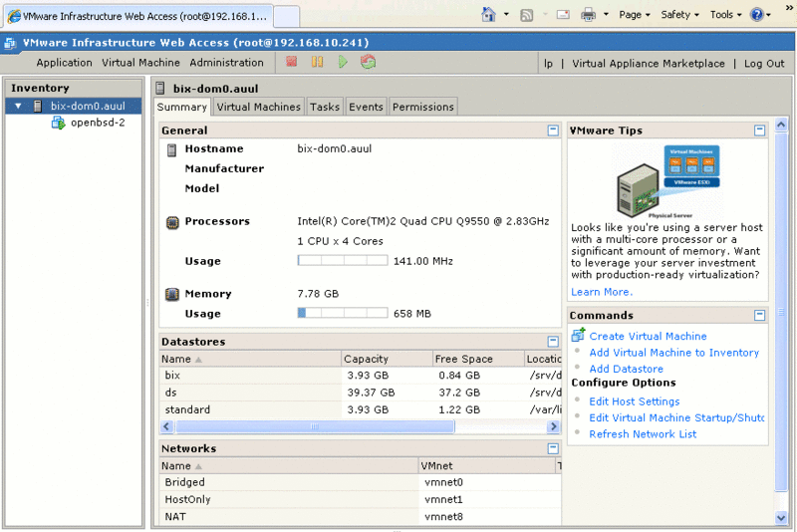Sort datastores by Name column header
Image resolution: width=797 pixels, height=532 pixels.
pos(250,359)
